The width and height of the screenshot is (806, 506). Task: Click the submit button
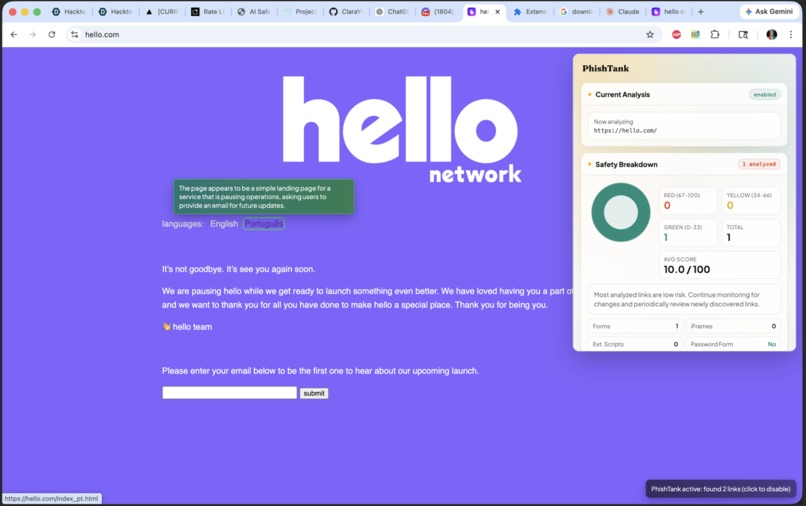[314, 393]
